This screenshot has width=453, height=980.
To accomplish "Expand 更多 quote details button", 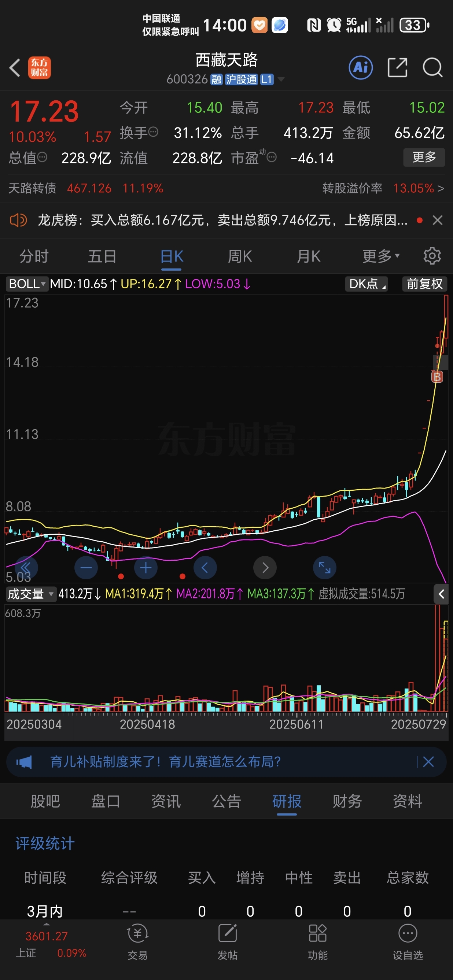I will pyautogui.click(x=424, y=157).
